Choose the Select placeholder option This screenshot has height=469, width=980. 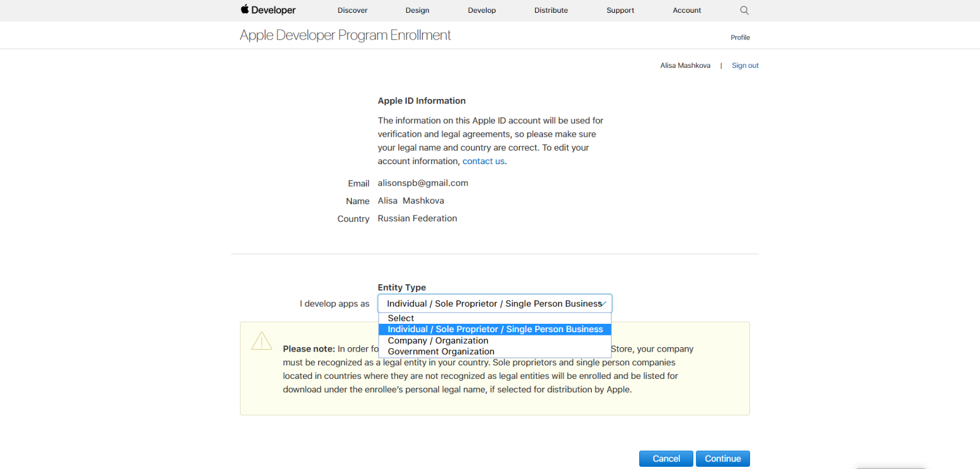pos(401,318)
